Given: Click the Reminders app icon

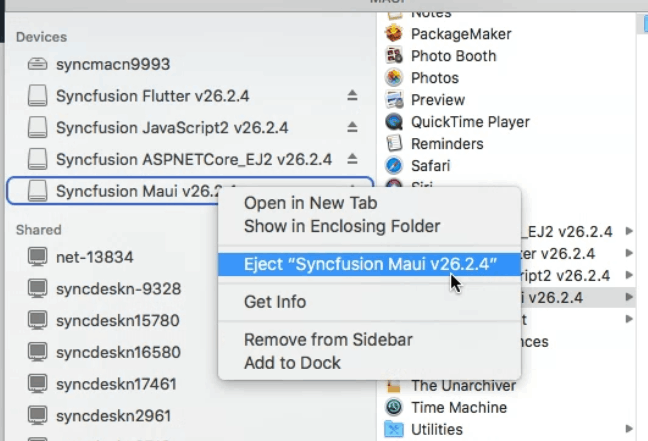Looking at the screenshot, I should (x=394, y=143).
